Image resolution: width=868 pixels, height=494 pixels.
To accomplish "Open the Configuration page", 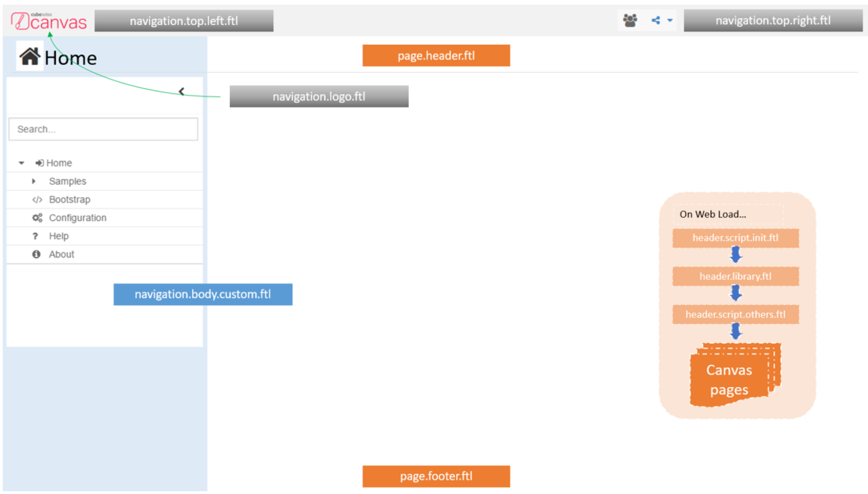I will tap(77, 218).
